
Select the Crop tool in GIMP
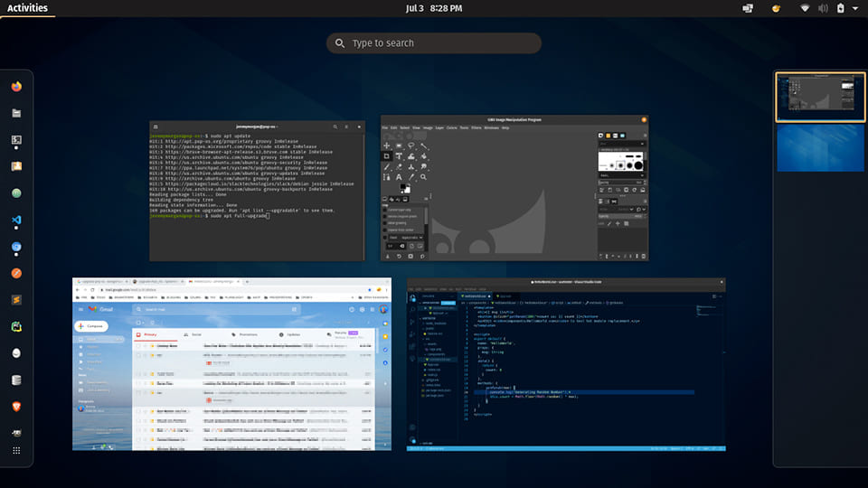click(x=386, y=156)
